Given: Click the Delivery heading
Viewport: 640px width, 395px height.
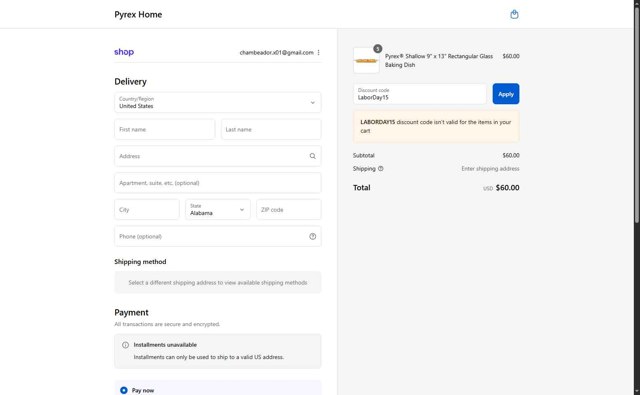Looking at the screenshot, I should (x=131, y=82).
